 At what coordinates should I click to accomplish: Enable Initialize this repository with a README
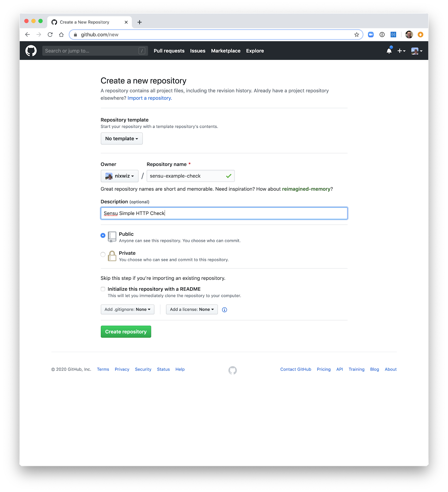click(103, 289)
